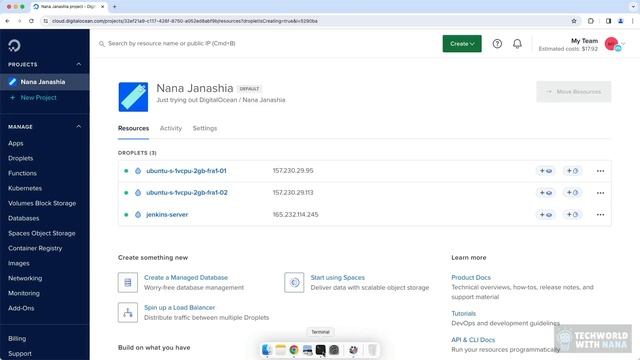
Task: Open Container Registry in the sidebar
Action: 35,248
